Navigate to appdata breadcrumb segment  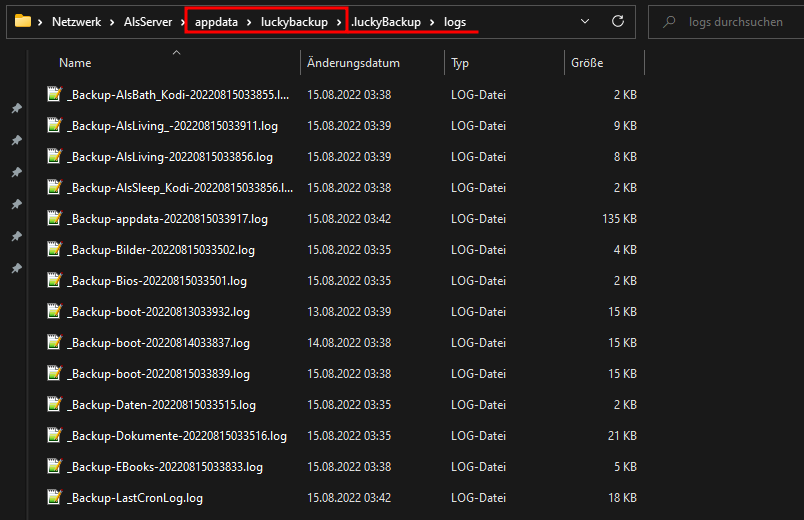[216, 22]
